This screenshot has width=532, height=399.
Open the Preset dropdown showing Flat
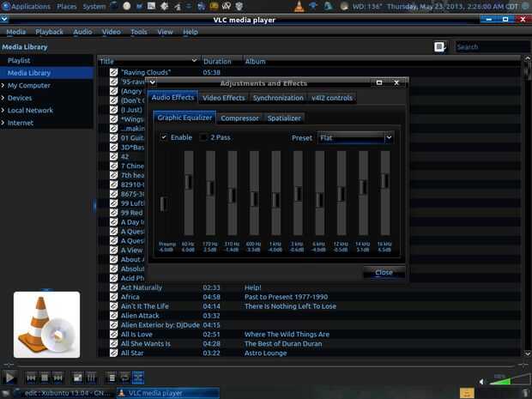(x=355, y=137)
